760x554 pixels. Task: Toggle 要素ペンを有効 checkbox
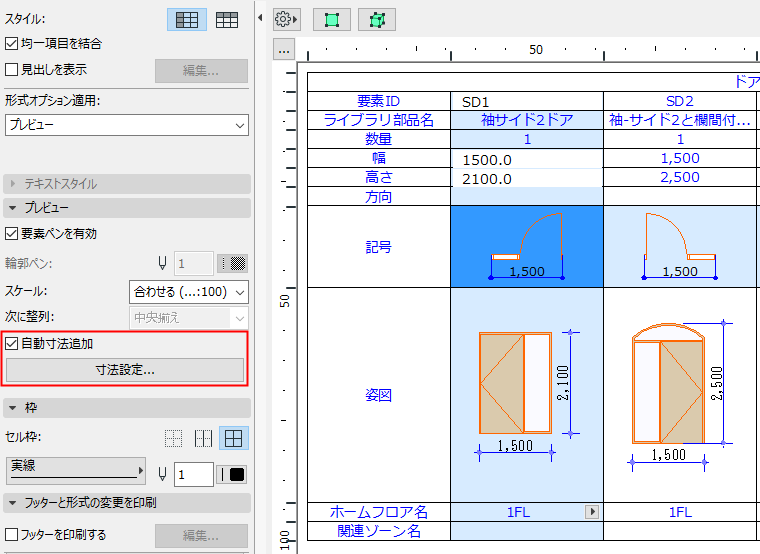click(11, 234)
